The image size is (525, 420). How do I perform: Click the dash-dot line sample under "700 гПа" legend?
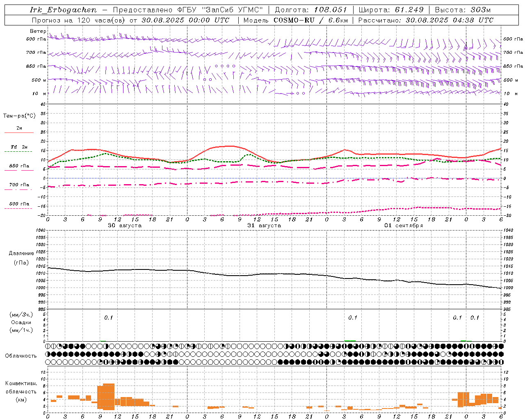click(x=18, y=189)
